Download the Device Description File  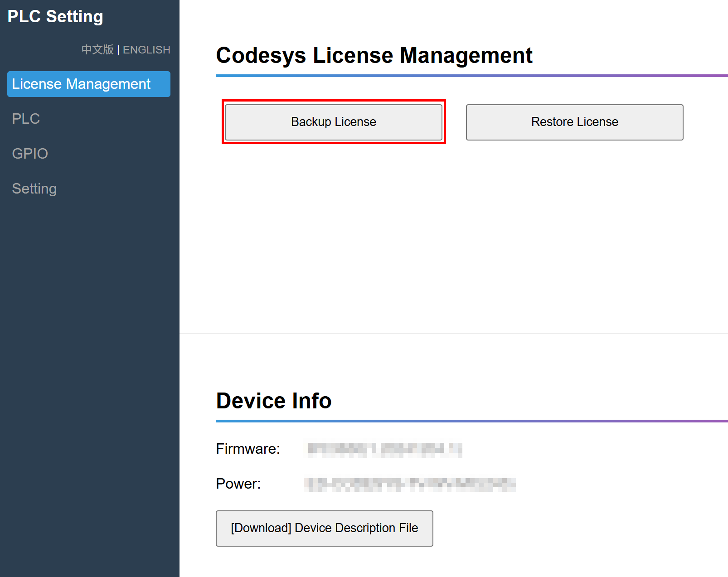pos(324,528)
